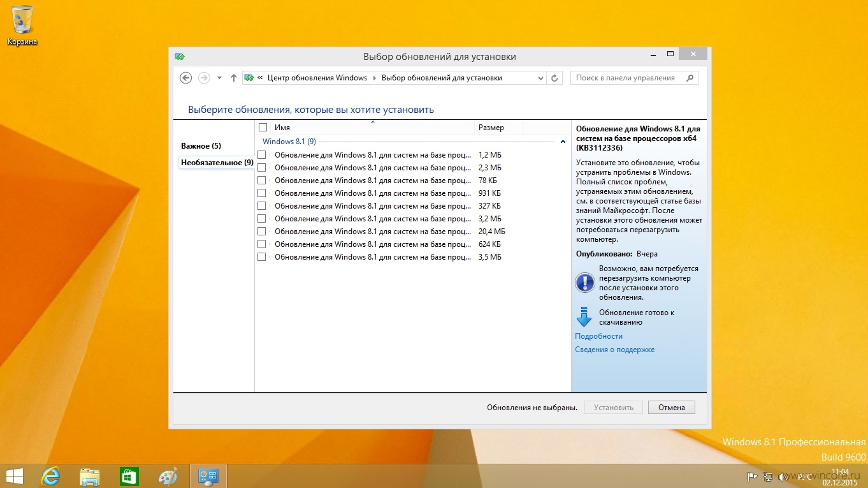Click the Выбор обновлений для установки breadcrumb

pos(442,78)
